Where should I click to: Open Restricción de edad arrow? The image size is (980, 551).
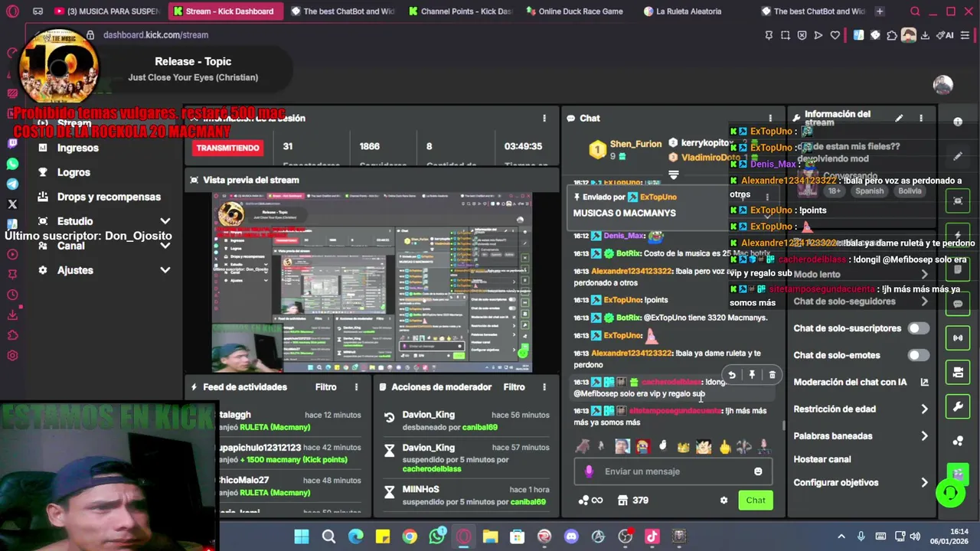924,409
